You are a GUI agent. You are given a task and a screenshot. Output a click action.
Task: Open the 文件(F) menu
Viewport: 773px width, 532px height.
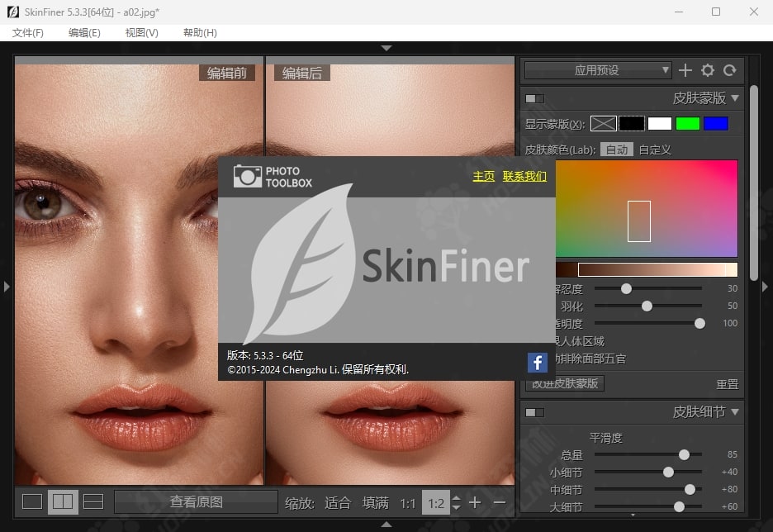coord(28,32)
